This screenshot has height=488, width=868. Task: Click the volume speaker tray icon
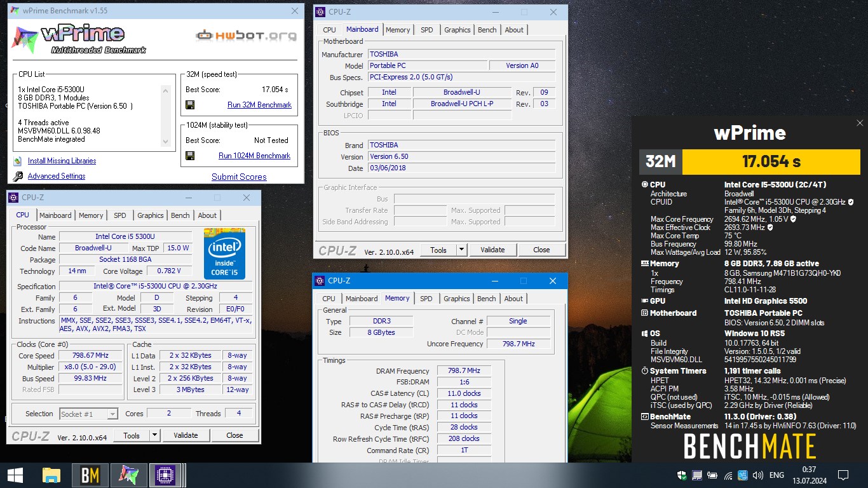pos(758,475)
